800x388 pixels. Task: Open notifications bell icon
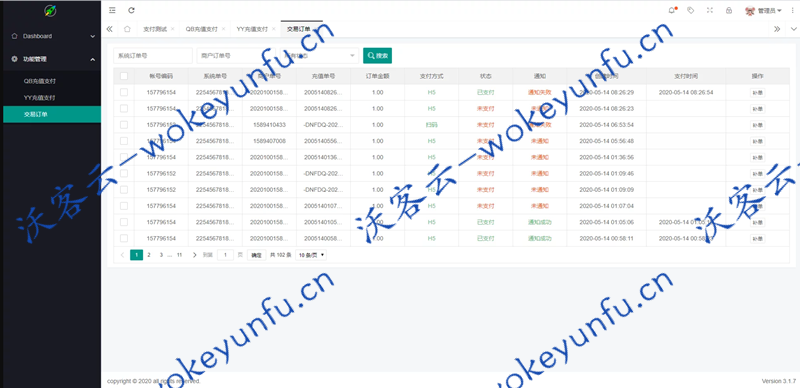click(671, 10)
